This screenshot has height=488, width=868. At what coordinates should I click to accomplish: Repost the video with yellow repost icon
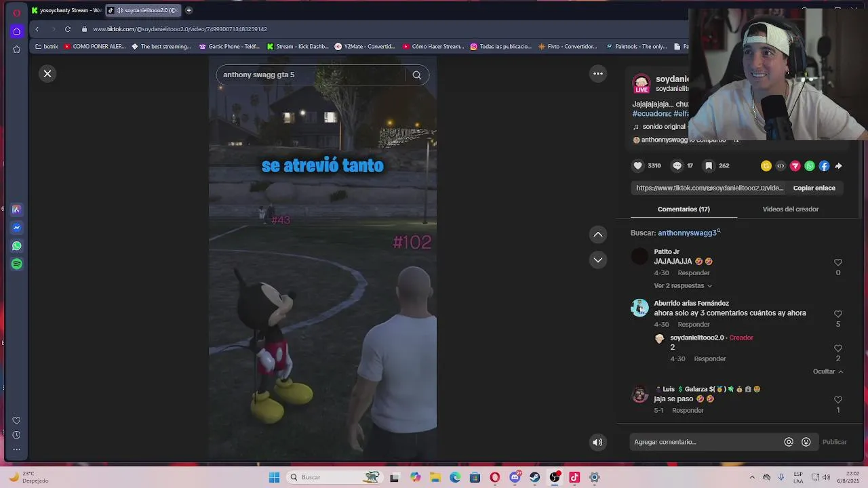(x=766, y=165)
